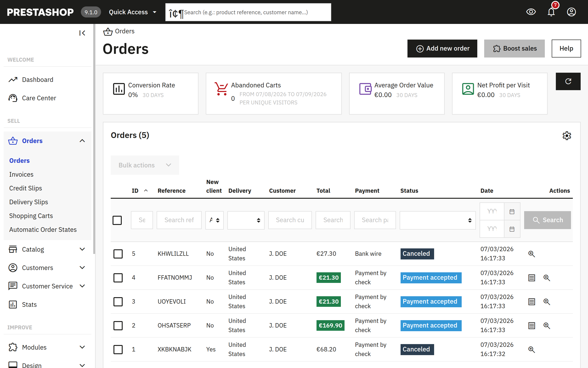Image resolution: width=588 pixels, height=368 pixels.
Task: Tick the checkbox for order 1
Action: pyautogui.click(x=118, y=350)
